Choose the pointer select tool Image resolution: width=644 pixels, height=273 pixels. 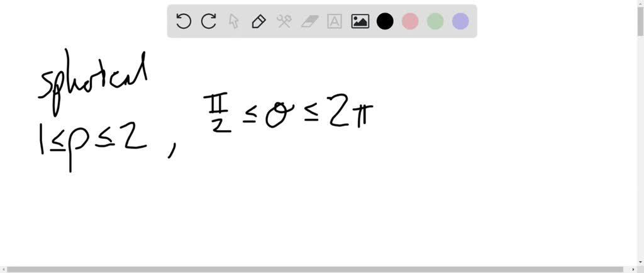pos(234,21)
